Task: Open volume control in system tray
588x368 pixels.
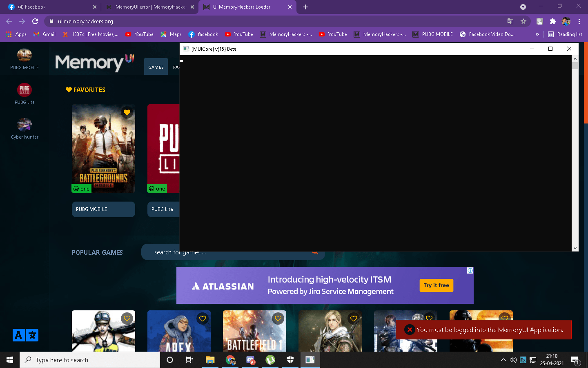Action: (x=513, y=360)
